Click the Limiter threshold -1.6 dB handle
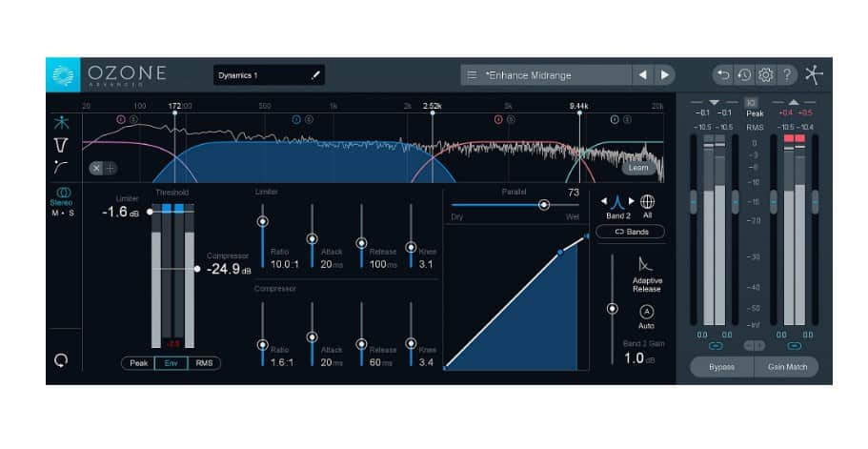868x449 pixels. [150, 212]
